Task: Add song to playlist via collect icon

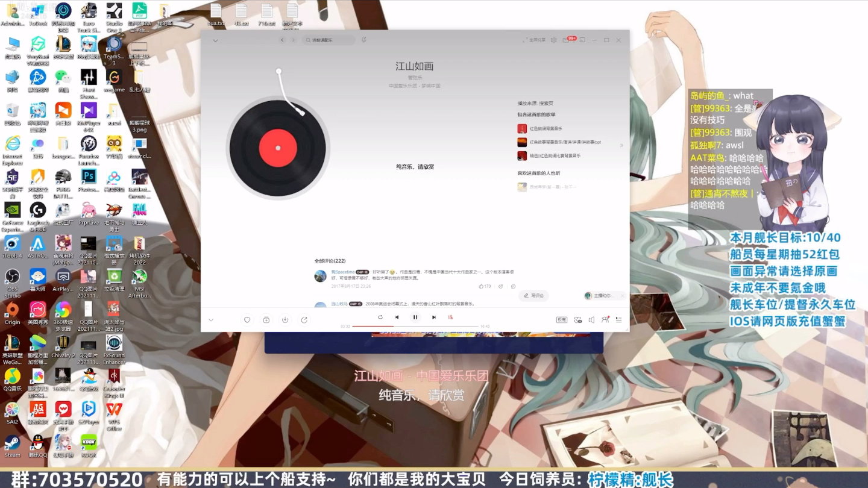Action: click(x=266, y=320)
